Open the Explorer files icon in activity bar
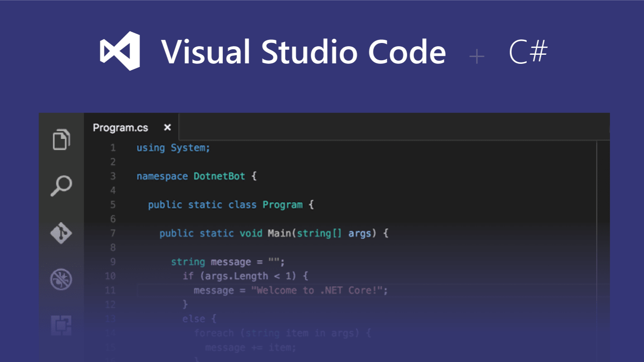 click(62, 139)
